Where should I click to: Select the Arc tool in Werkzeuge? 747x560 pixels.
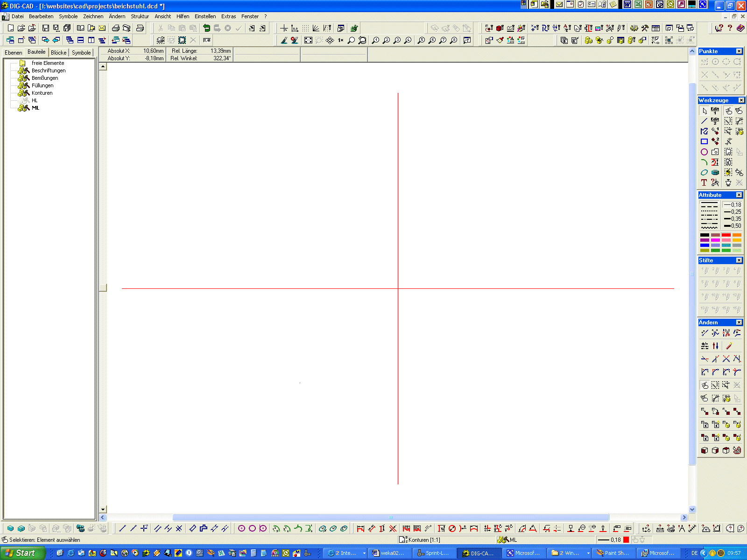[705, 162]
